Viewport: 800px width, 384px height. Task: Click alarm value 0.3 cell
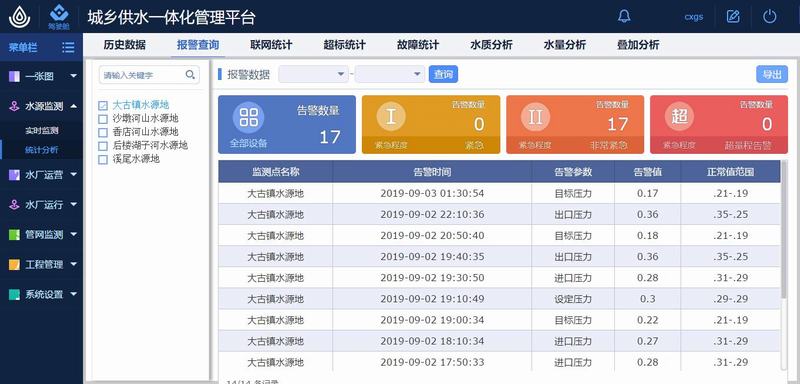[647, 299]
